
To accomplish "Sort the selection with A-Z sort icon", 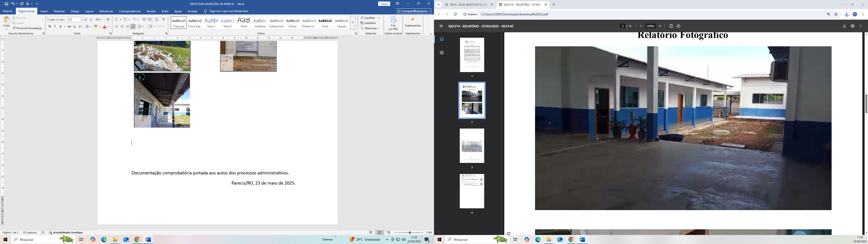I will (157, 20).
